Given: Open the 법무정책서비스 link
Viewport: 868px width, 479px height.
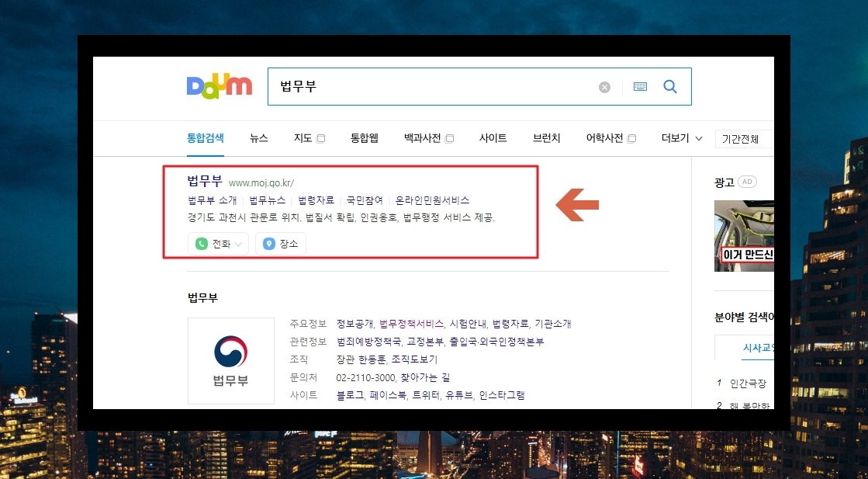Looking at the screenshot, I should (x=411, y=324).
